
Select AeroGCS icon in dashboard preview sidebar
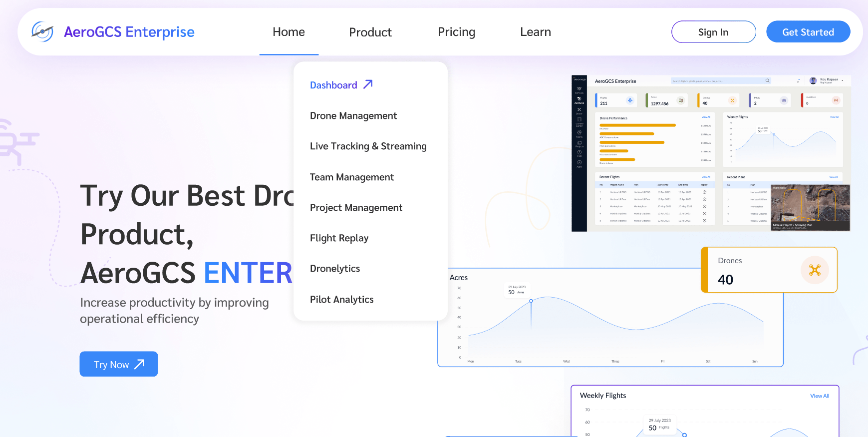tap(579, 100)
